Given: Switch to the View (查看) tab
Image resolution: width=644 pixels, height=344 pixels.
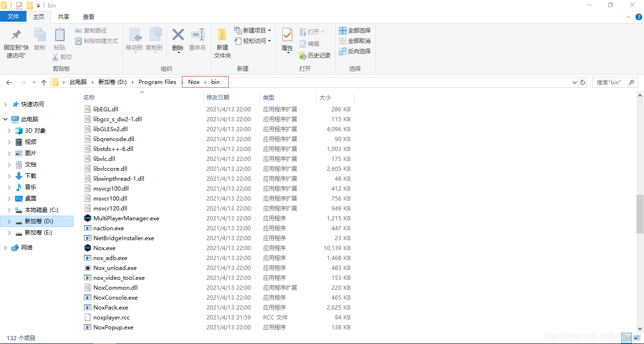Looking at the screenshot, I should coord(89,17).
